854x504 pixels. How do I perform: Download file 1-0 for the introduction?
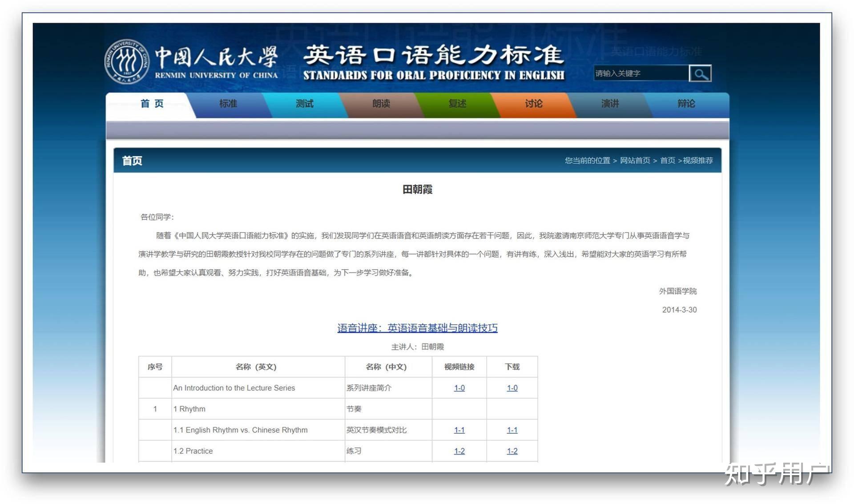pyautogui.click(x=512, y=388)
